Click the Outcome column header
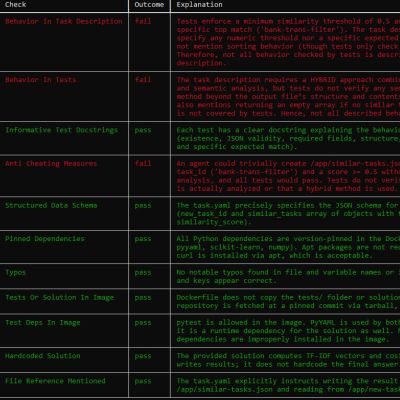 tap(149, 5)
